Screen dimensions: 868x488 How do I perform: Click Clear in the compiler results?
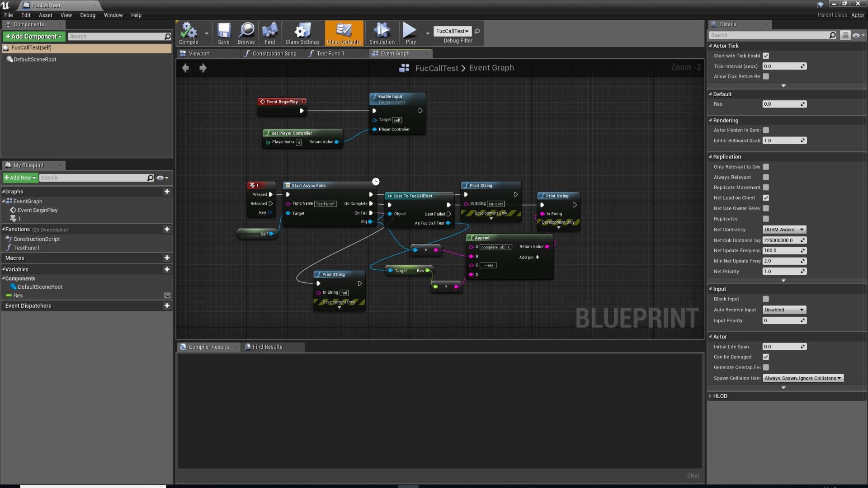pos(693,475)
